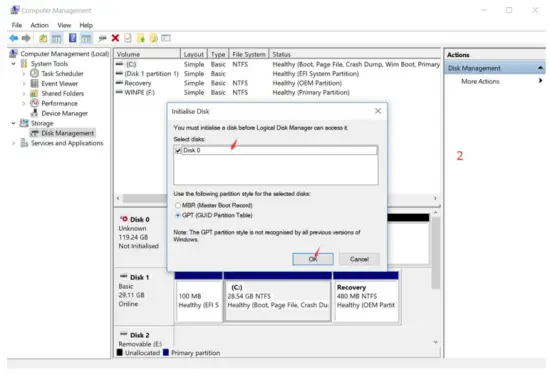Image resolution: width=550 pixels, height=375 pixels.
Task: Collapse the System Tools tree node
Action: pos(13,63)
